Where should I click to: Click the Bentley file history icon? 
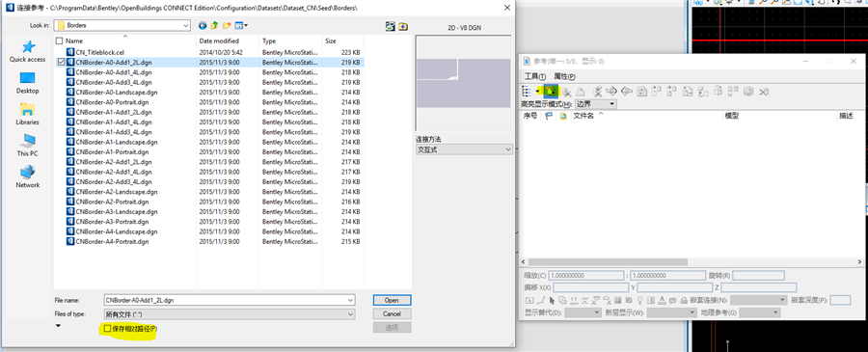point(391,26)
